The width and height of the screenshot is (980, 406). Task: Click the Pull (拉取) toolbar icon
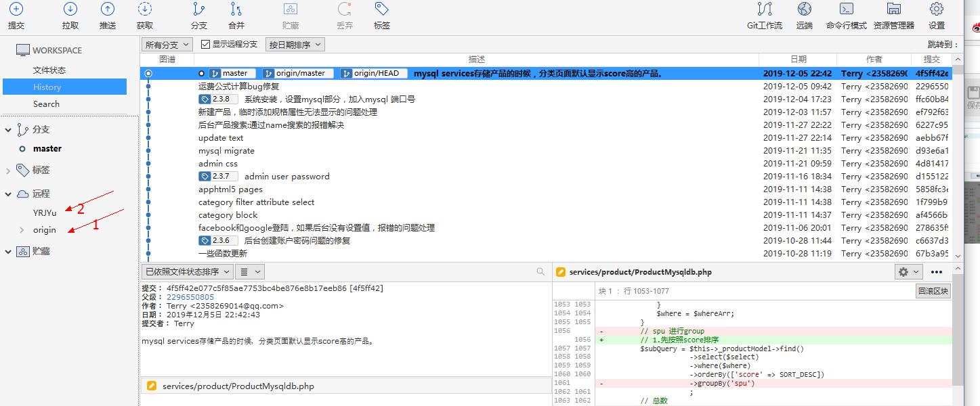coord(70,9)
